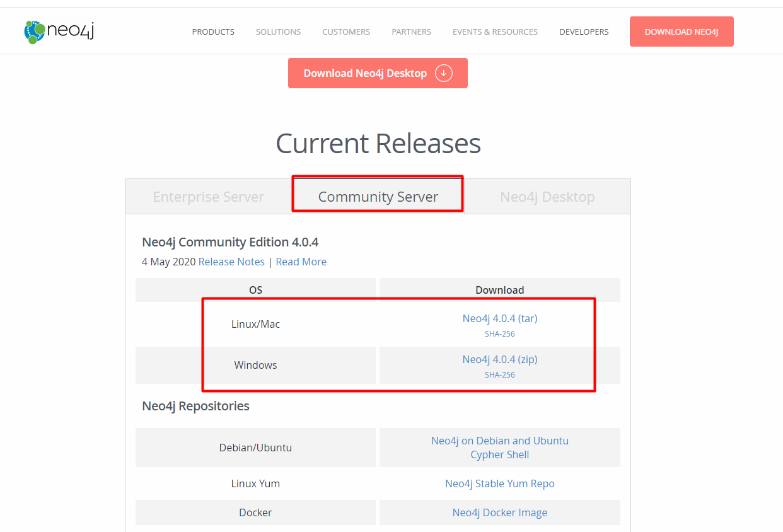Open the PARTNERS menu
The height and width of the screenshot is (532, 783).
click(x=411, y=32)
